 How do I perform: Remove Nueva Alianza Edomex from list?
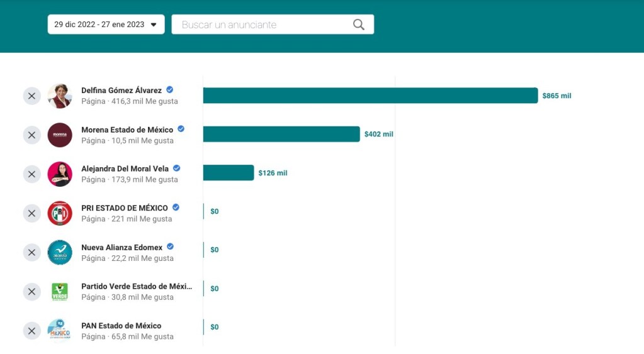point(32,252)
